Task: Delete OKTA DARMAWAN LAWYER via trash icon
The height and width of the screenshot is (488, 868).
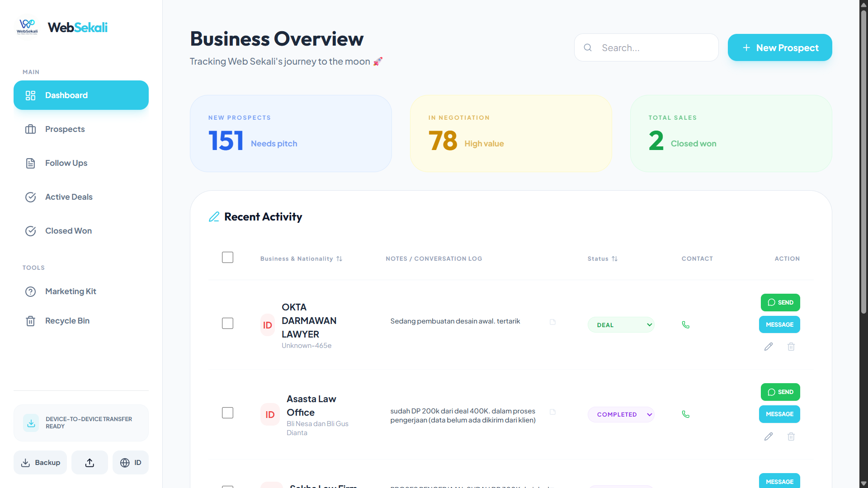Action: 791,347
